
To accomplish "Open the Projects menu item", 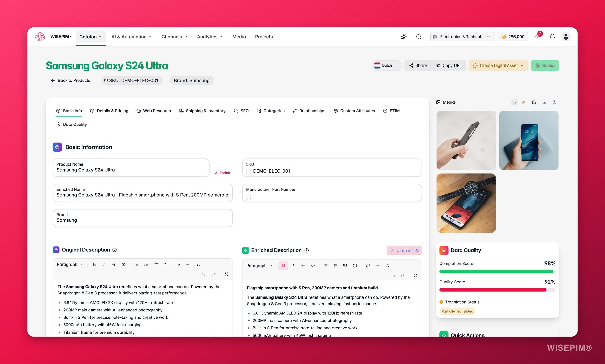I will click(x=264, y=37).
